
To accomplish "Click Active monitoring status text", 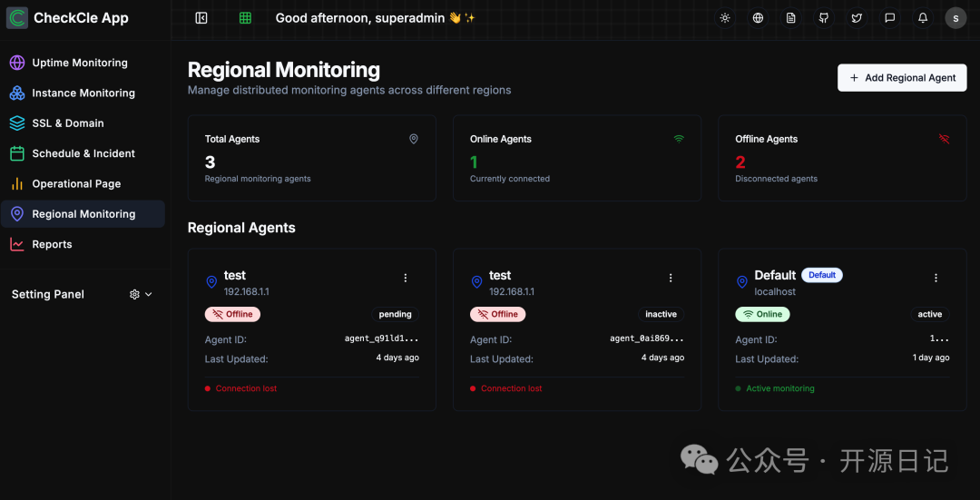I will click(x=780, y=388).
